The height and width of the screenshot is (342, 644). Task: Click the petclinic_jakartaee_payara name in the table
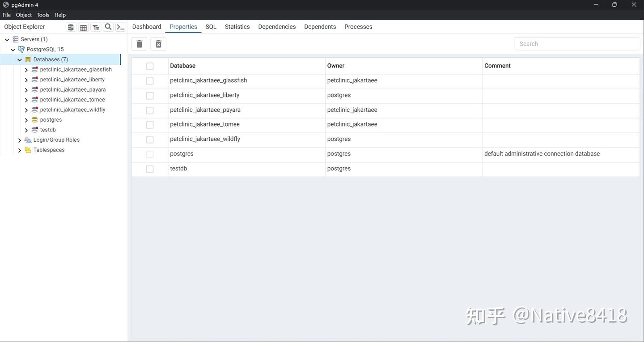tap(205, 110)
